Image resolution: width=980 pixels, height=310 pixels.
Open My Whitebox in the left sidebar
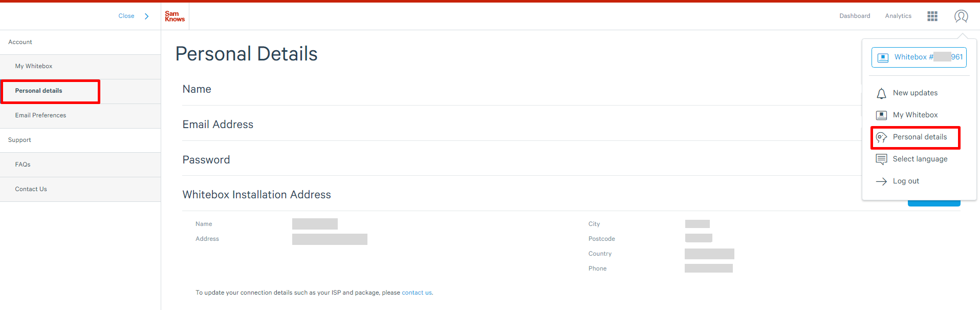34,66
